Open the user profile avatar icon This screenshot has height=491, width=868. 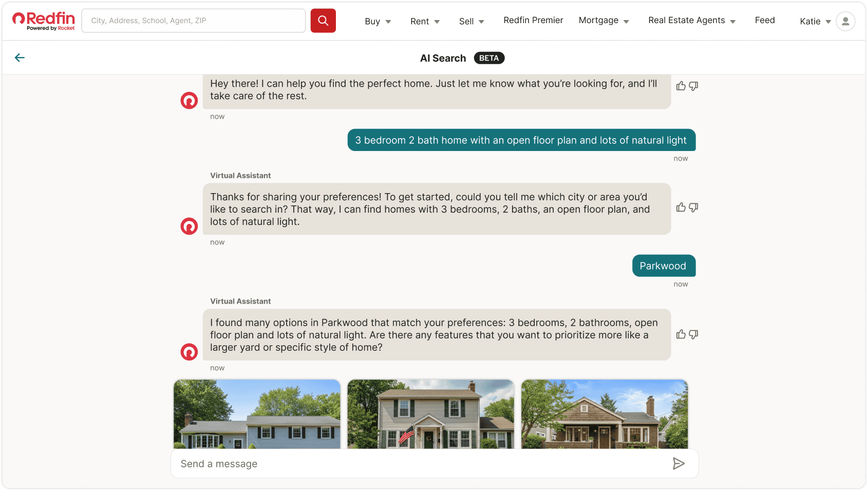845,21
